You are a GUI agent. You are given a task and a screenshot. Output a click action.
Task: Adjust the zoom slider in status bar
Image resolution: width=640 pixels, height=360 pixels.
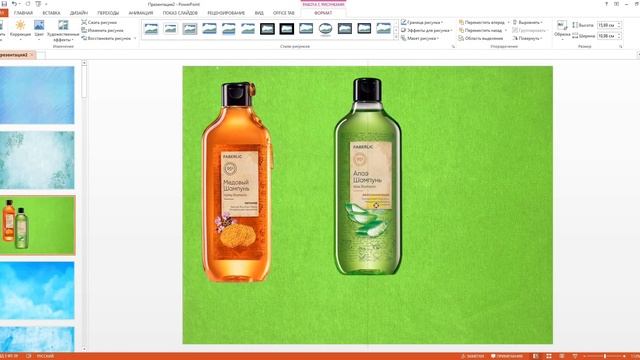point(605,356)
